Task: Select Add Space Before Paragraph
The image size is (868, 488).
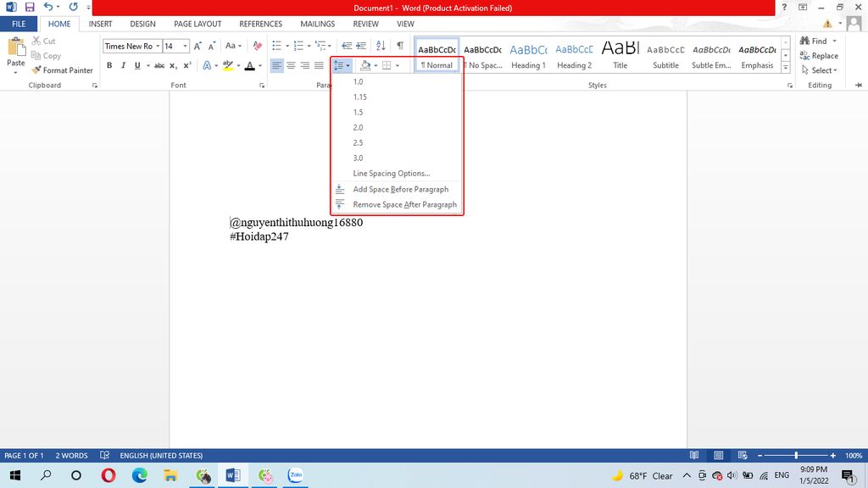Action: pyautogui.click(x=397, y=189)
